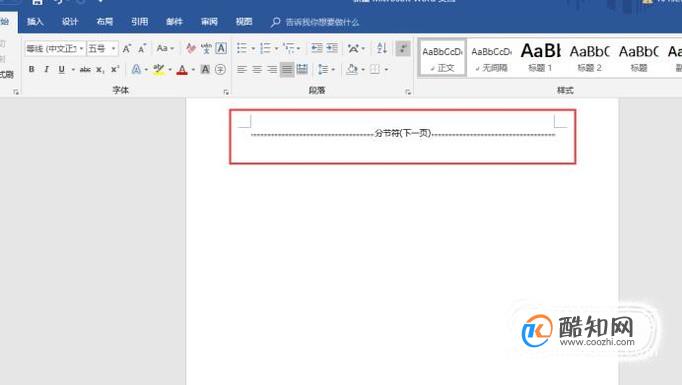Switch to 审阅 (Review) tab
The width and height of the screenshot is (682, 385).
click(x=209, y=22)
